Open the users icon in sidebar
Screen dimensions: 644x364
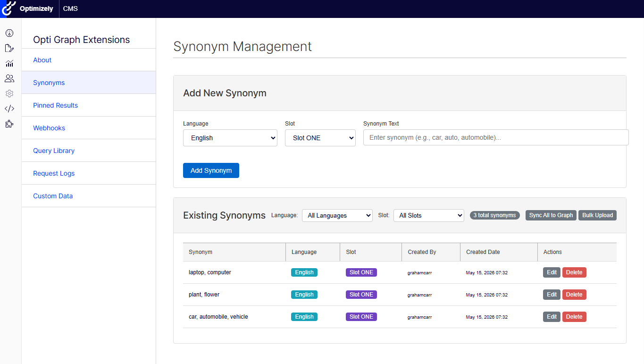9,78
